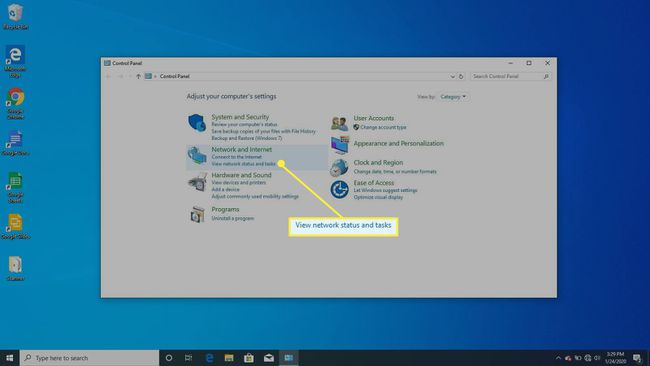Click Change account type link
This screenshot has height=366, width=650.
pyautogui.click(x=383, y=127)
